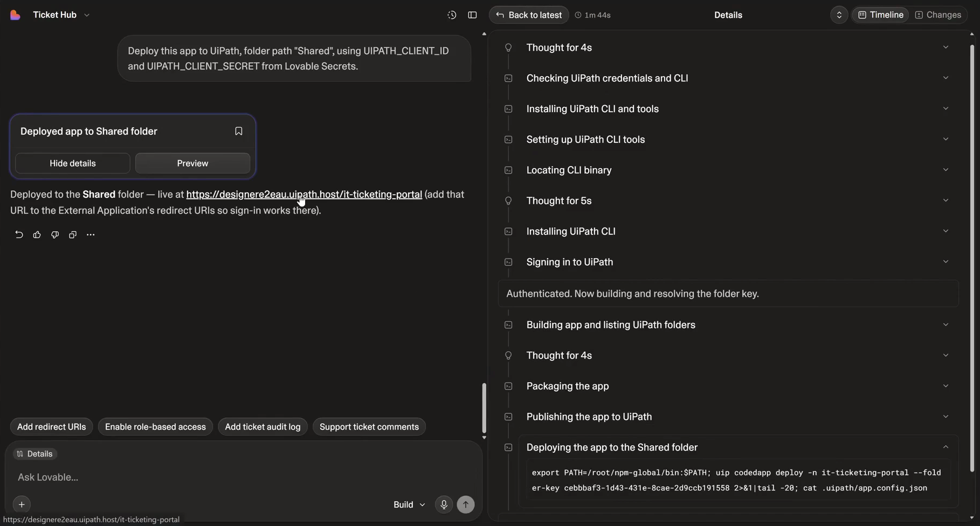Click terminal icon beside Setting up UiPath CLI tools
The width and height of the screenshot is (980, 526).
click(508, 140)
